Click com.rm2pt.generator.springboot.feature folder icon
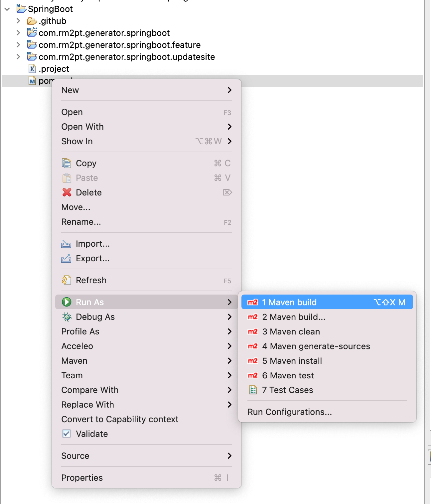Image resolution: width=431 pixels, height=504 pixels. pyautogui.click(x=32, y=44)
